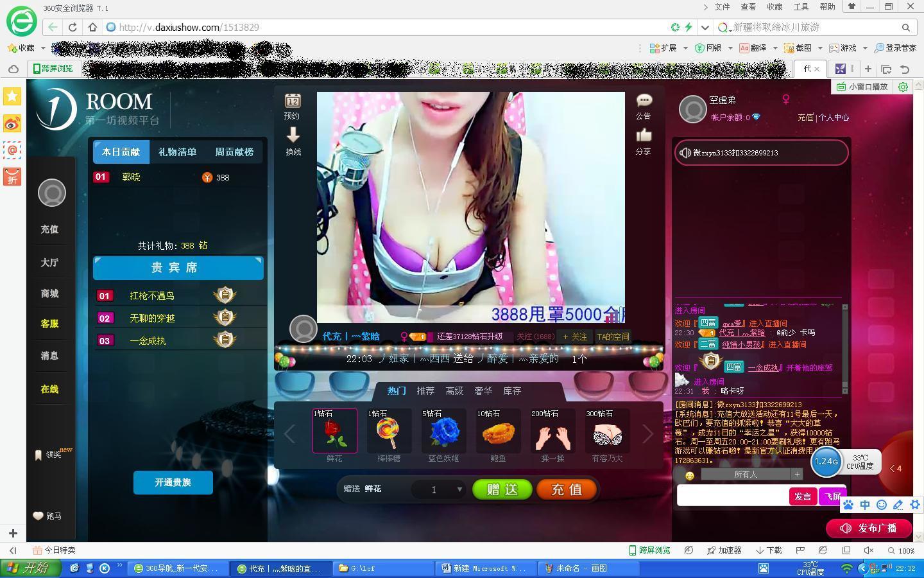Mute sound via status bar speaker icon
This screenshot has height=578, width=924.
click(x=869, y=550)
